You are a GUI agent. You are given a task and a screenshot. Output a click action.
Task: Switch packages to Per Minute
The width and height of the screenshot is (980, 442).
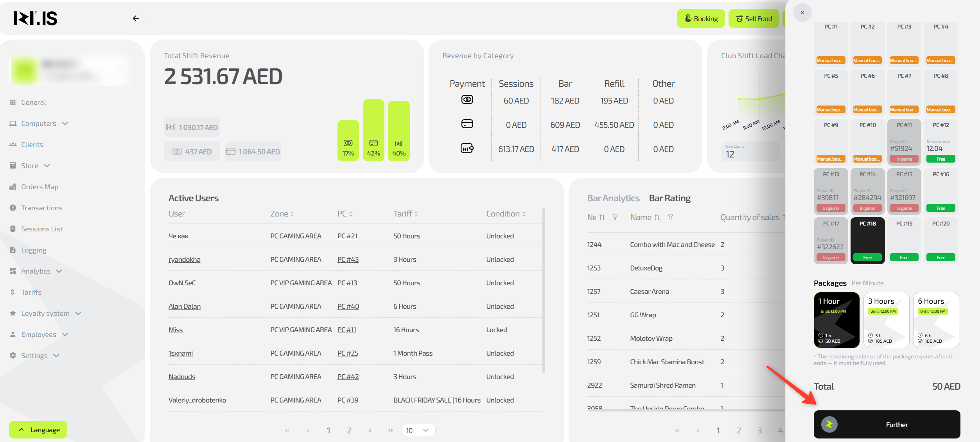click(867, 283)
